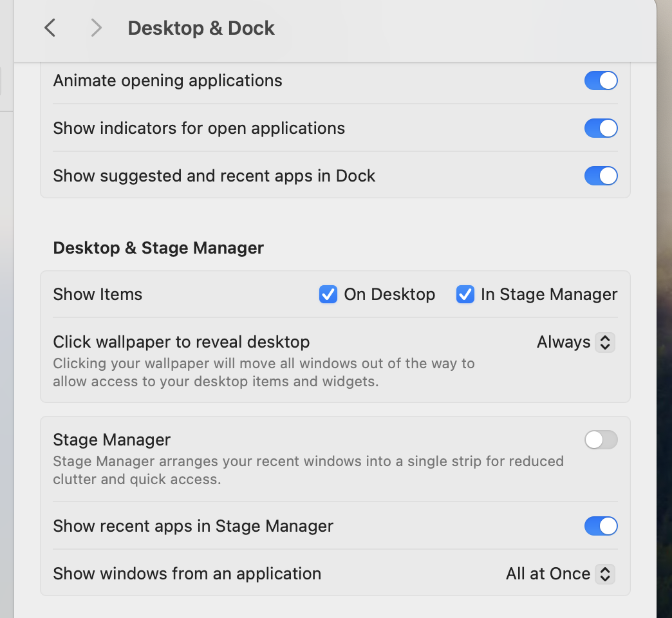Uncheck the In Stage Manager checkbox
Viewport: 672px width, 618px height.
(x=465, y=294)
